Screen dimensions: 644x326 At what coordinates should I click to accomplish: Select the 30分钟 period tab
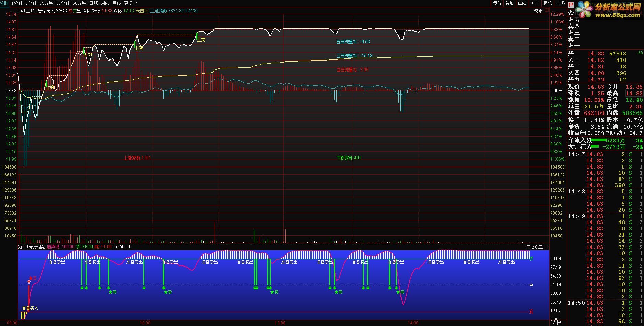click(x=63, y=3)
